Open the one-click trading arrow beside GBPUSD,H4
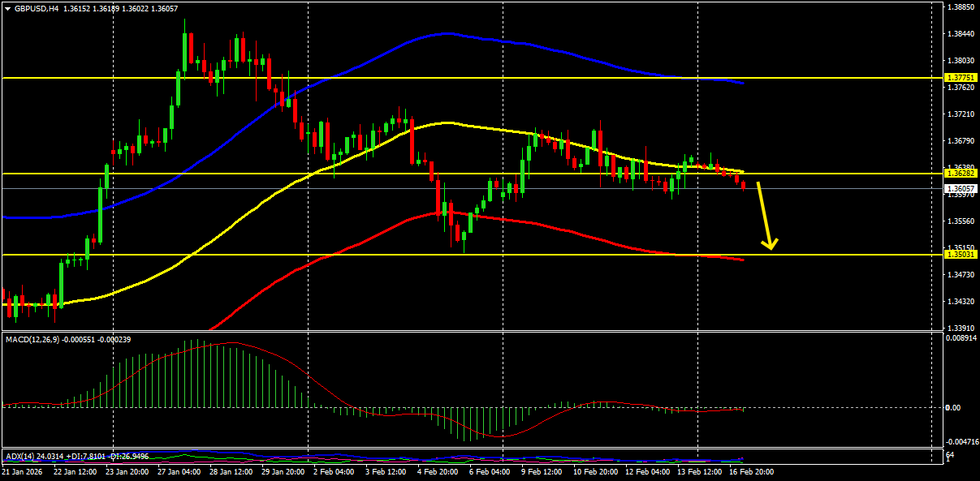This screenshot has width=980, height=481. (7, 8)
